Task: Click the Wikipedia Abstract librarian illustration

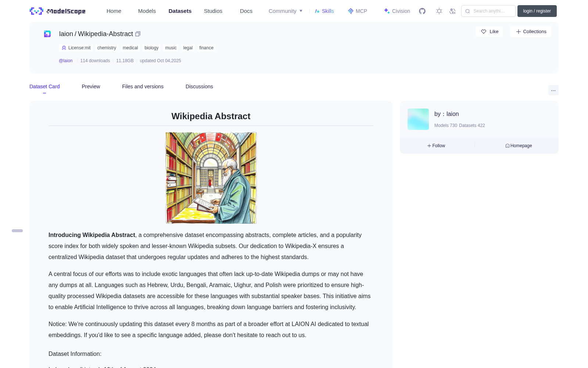Action: 211,178
